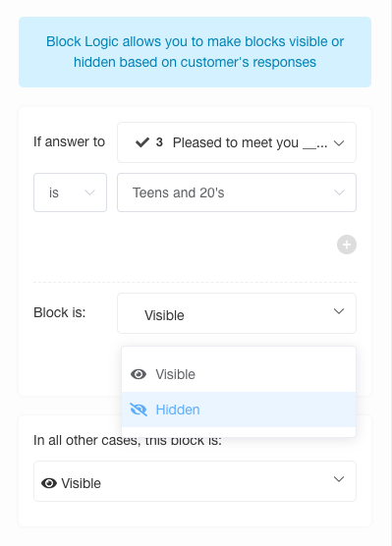Viewport: 392px width, 546px height.
Task: Click the chevron arrow in Block is dropdown
Action: coord(339,311)
